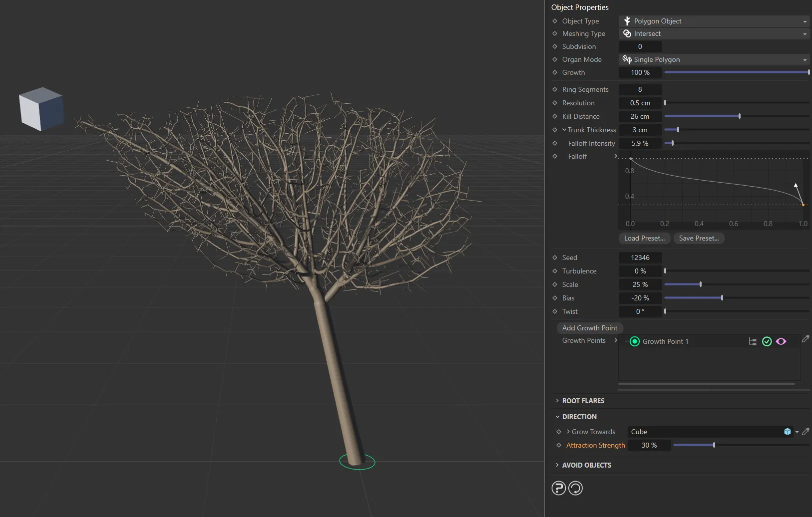This screenshot has width=812, height=517.
Task: Open the Organ Mode dropdown
Action: click(714, 59)
